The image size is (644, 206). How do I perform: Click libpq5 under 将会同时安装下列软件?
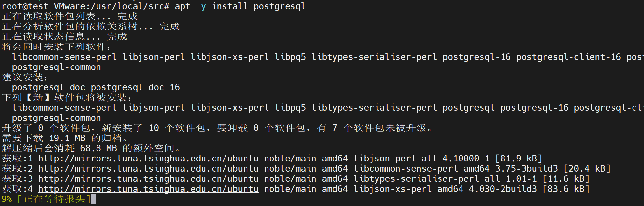pyautogui.click(x=290, y=57)
